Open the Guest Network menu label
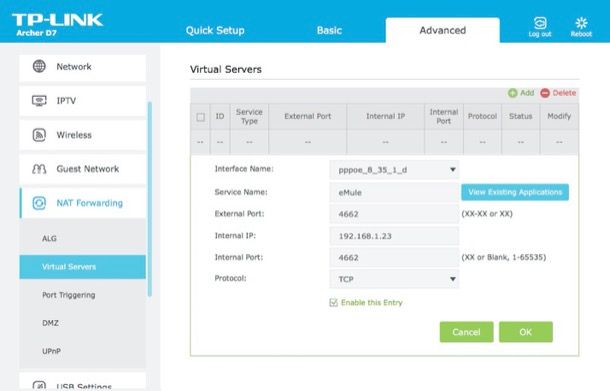Screen dimensions: 610x391 (x=88, y=169)
